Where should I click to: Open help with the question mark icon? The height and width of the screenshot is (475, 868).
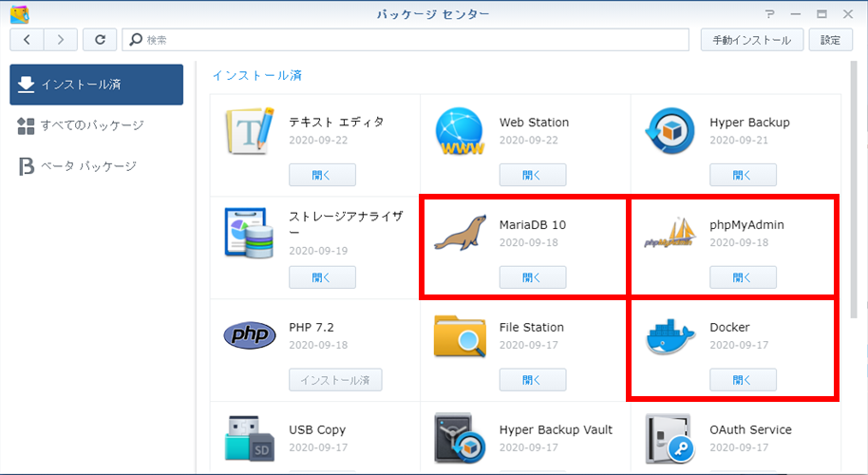coord(769,14)
